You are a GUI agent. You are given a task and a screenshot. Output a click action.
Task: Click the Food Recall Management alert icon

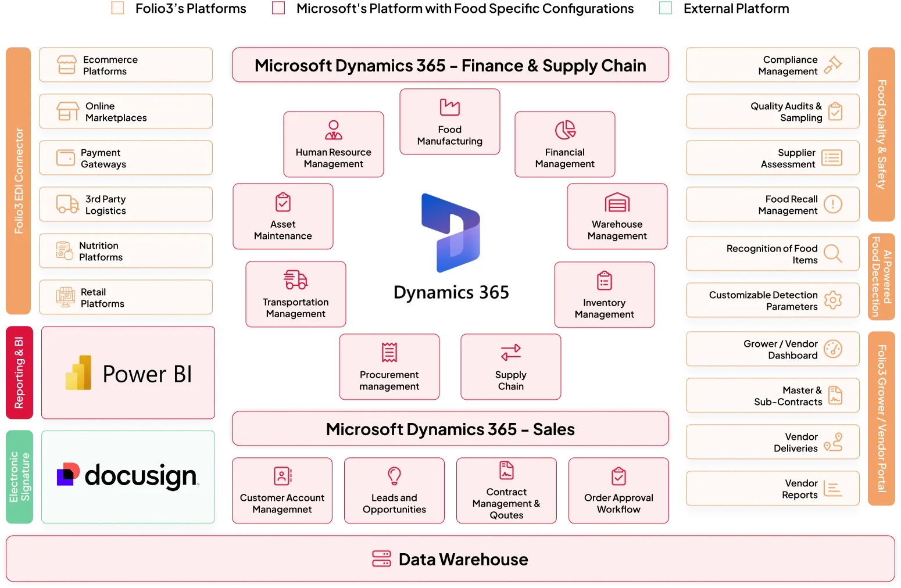tap(833, 204)
